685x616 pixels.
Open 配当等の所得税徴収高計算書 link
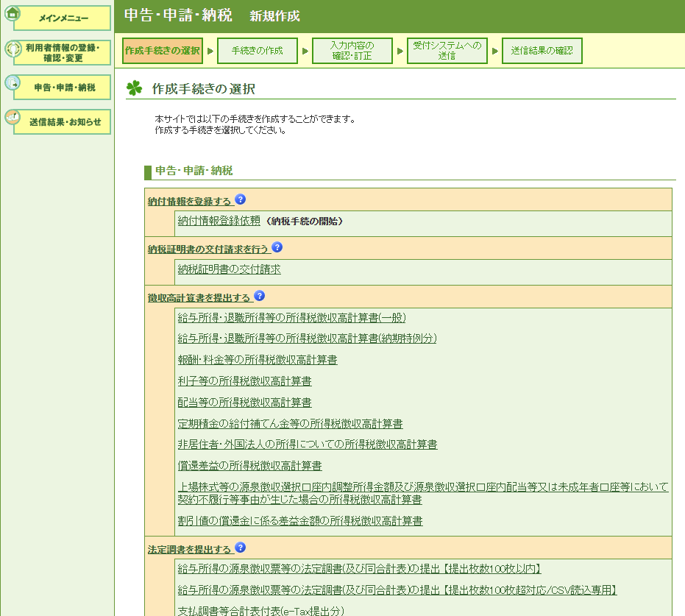tap(244, 403)
